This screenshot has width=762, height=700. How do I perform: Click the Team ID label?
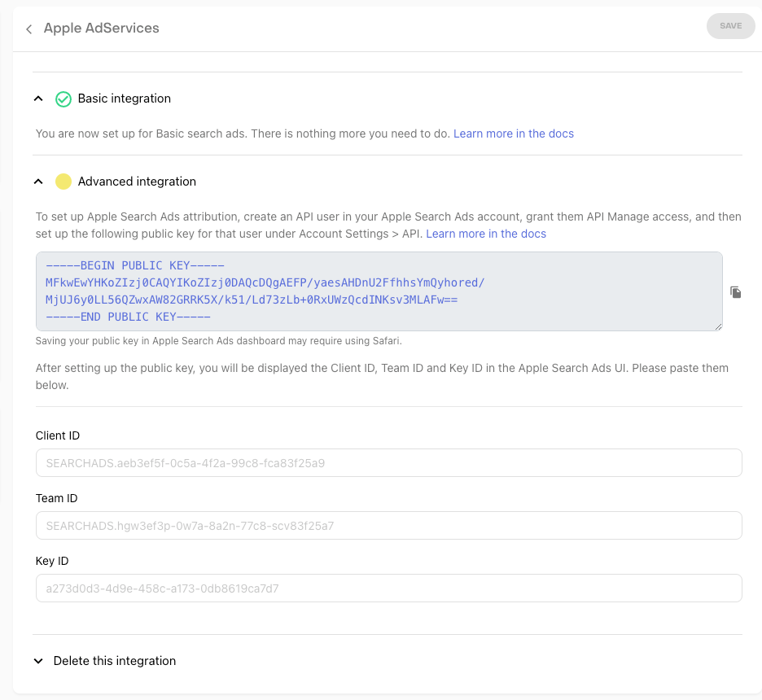(x=56, y=498)
